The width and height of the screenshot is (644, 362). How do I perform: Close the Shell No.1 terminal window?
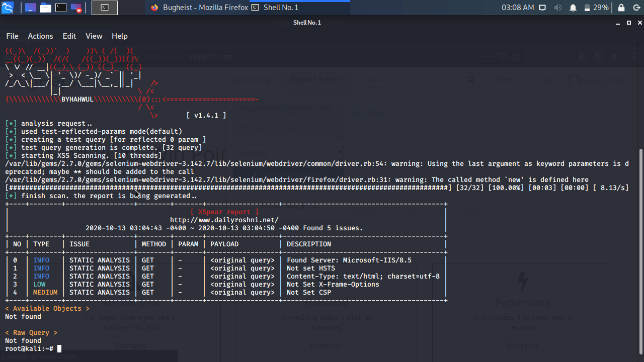click(x=640, y=23)
